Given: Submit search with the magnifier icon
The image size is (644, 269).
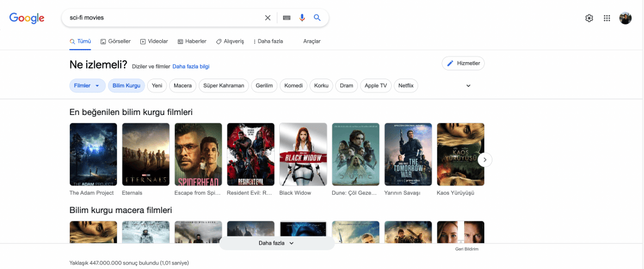Looking at the screenshot, I should point(317,18).
